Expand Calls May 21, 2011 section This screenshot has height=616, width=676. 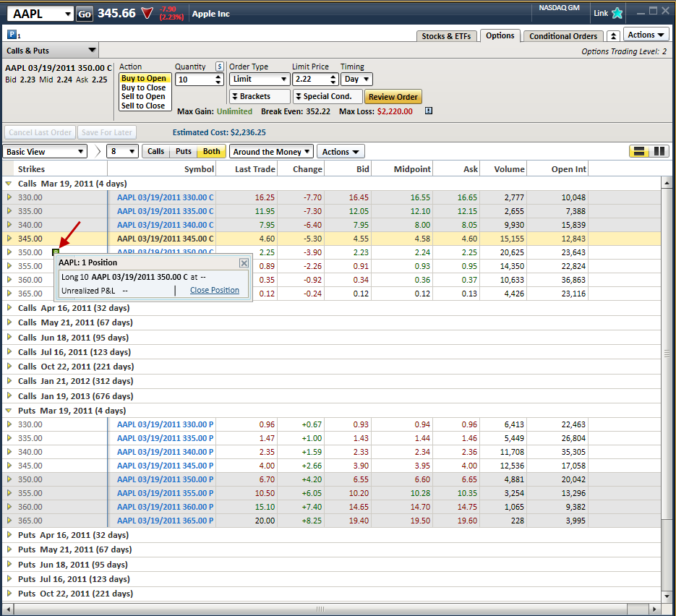(x=9, y=322)
